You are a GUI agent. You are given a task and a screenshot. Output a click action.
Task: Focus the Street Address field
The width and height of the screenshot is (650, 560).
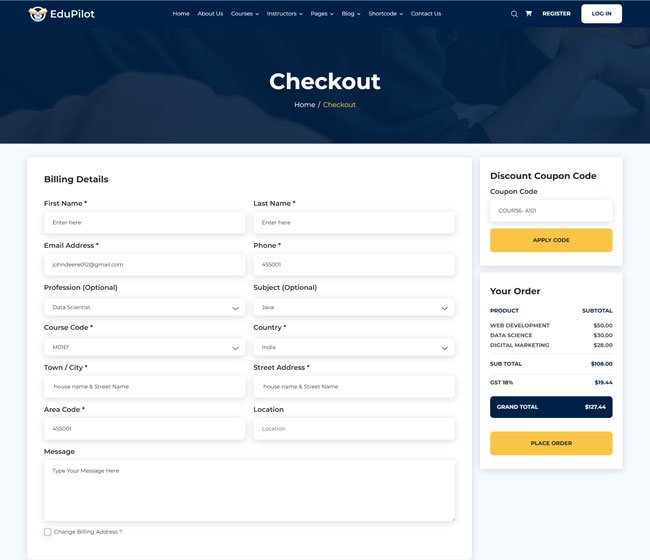click(354, 387)
